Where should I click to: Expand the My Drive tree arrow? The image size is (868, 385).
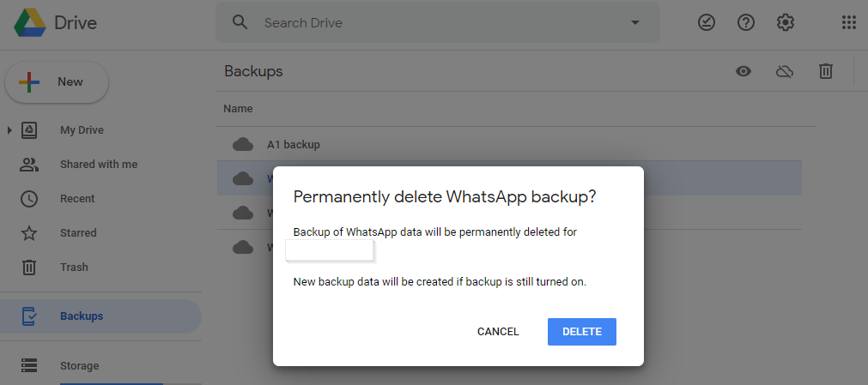click(x=9, y=130)
